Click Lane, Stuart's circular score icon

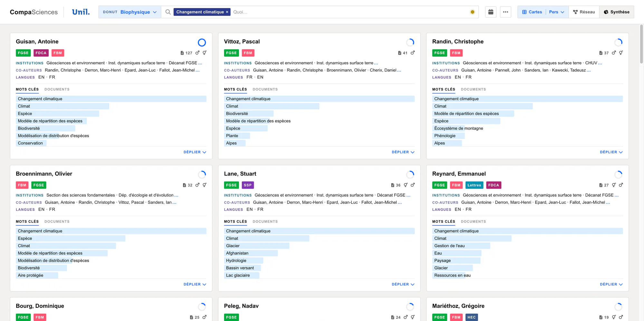(410, 175)
